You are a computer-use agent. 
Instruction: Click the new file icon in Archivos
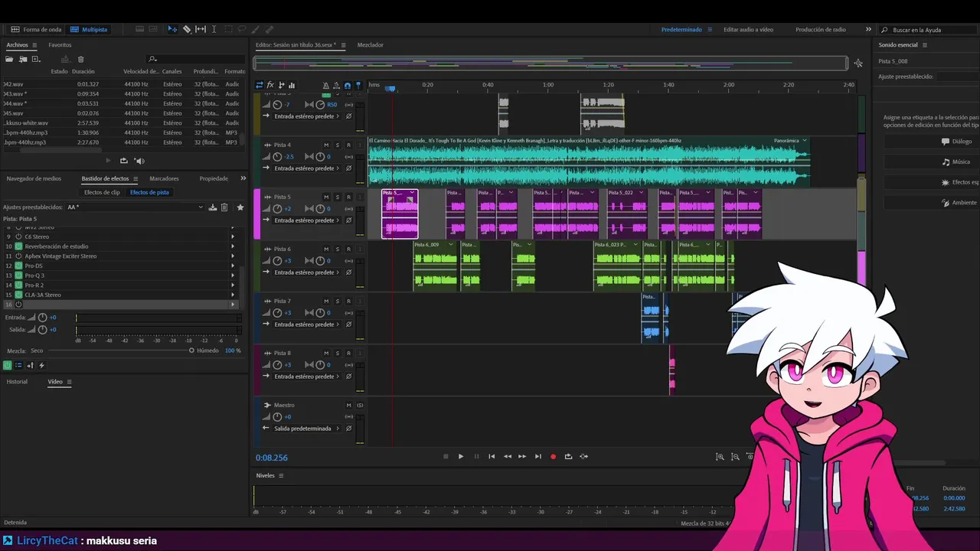35,59
